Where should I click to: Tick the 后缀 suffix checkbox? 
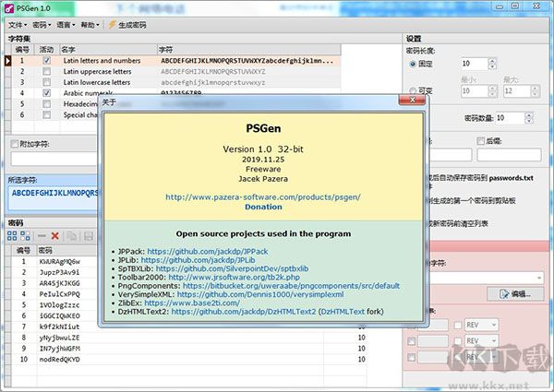pos(480,141)
